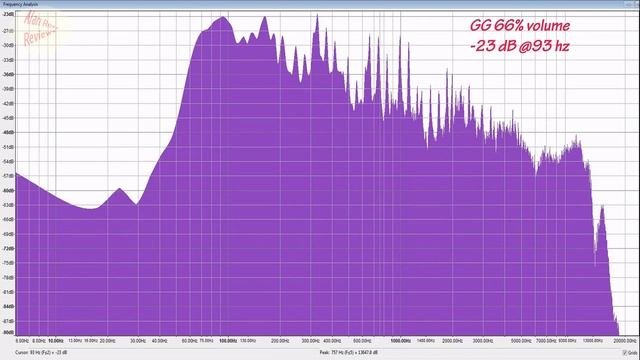Click the 5000.00Hz frequency axis label

pyautogui.click(x=521, y=340)
